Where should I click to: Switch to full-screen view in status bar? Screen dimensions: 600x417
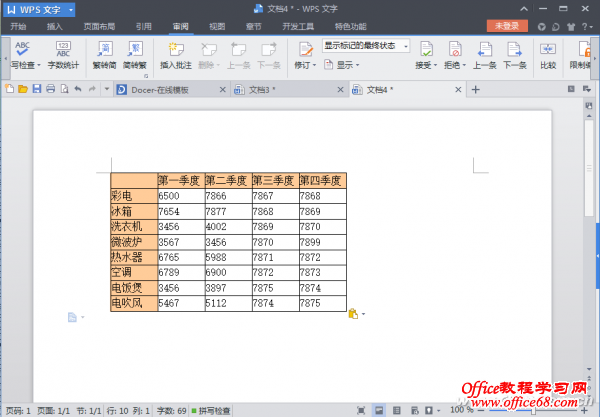pyautogui.click(x=363, y=410)
